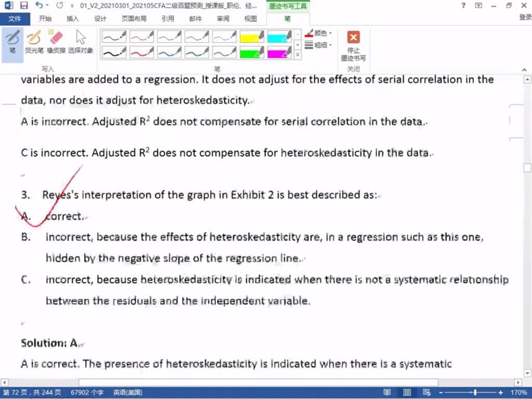Open the File (文件) menu tab
Viewport: 532px width, 399px height.
15,19
